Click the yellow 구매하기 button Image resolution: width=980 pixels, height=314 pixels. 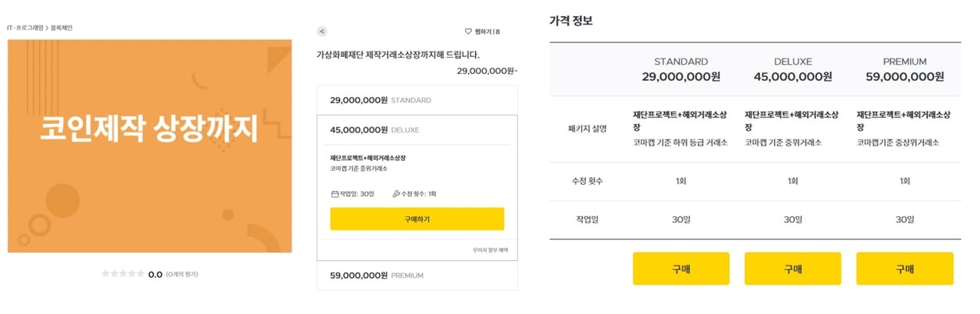[417, 219]
